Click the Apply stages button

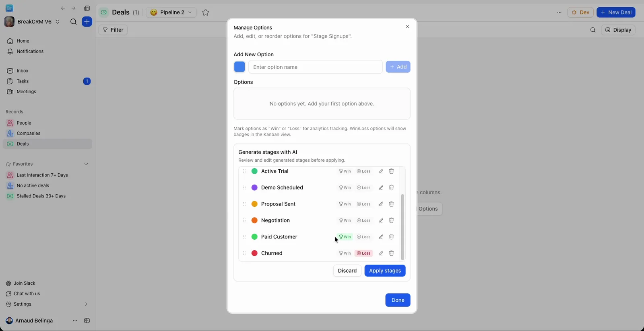coord(385,271)
